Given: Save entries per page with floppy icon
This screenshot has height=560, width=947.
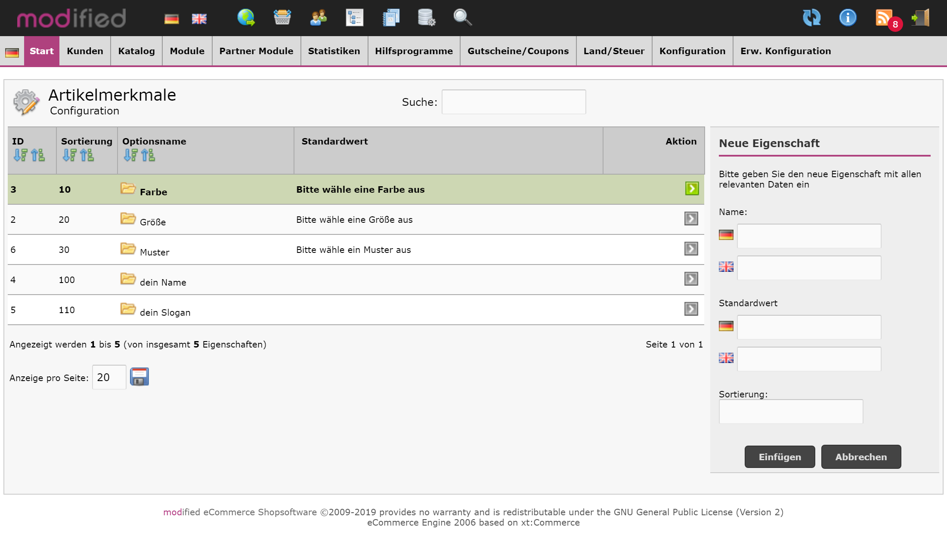Looking at the screenshot, I should coord(139,377).
